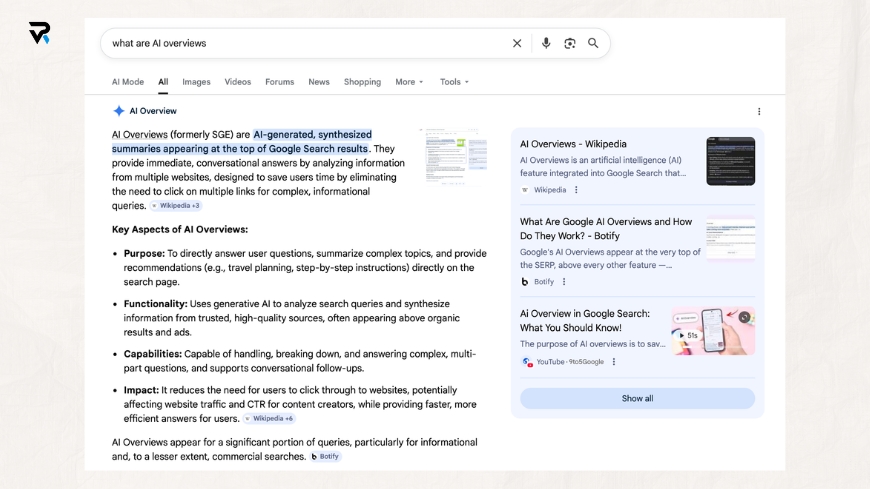The width and height of the screenshot is (870, 489).
Task: Switch to the AI Mode tab
Action: pos(128,82)
